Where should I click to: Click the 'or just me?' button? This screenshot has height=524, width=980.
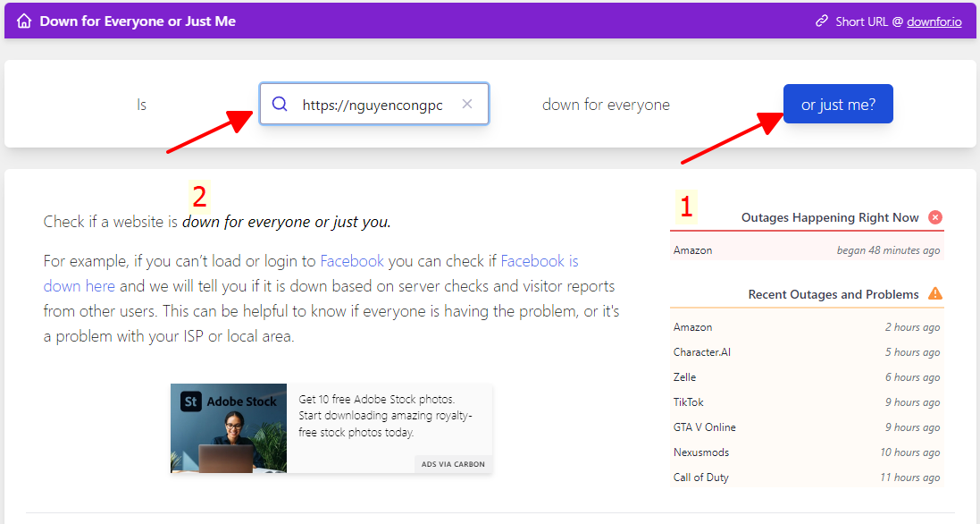[838, 104]
